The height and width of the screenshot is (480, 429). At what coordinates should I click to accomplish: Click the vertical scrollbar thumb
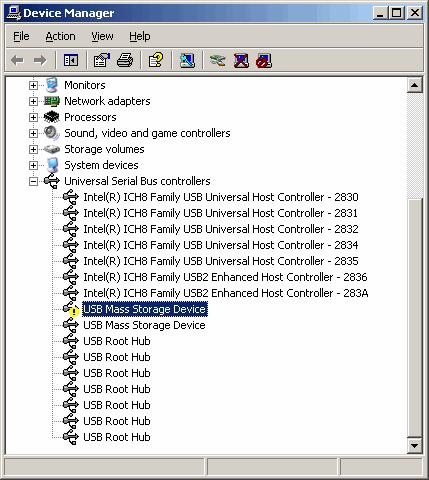tap(414, 318)
